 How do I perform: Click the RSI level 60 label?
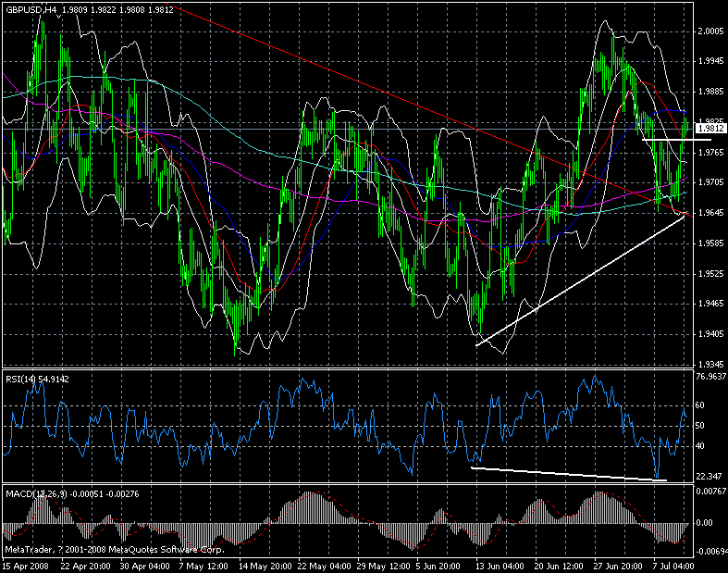699,405
